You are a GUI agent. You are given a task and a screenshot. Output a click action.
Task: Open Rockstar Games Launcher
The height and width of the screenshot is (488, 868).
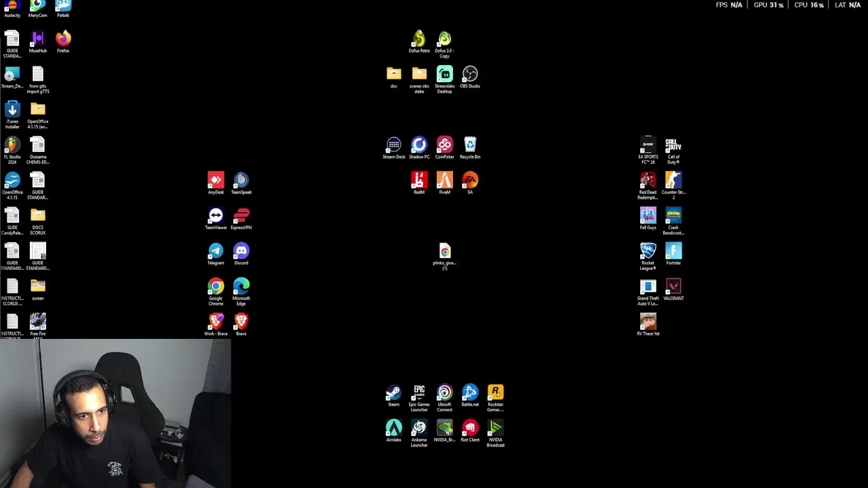tap(495, 398)
